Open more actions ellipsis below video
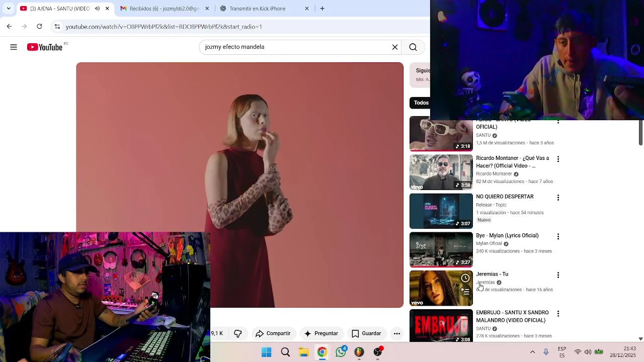 coord(397,333)
